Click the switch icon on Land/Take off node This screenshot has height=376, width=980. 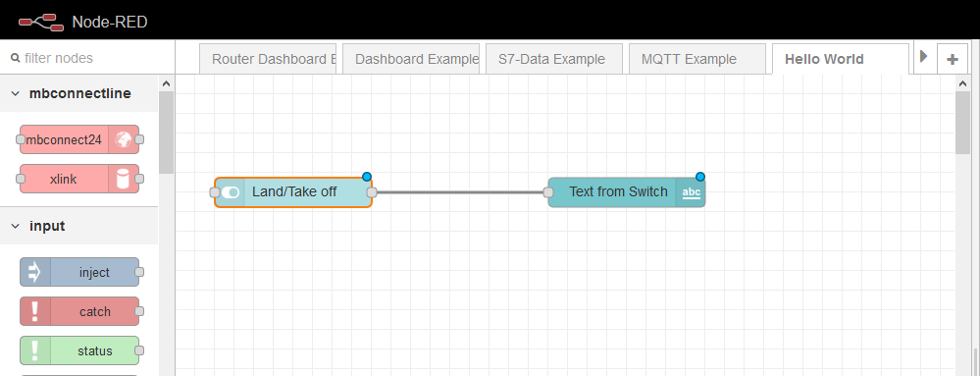tap(231, 192)
